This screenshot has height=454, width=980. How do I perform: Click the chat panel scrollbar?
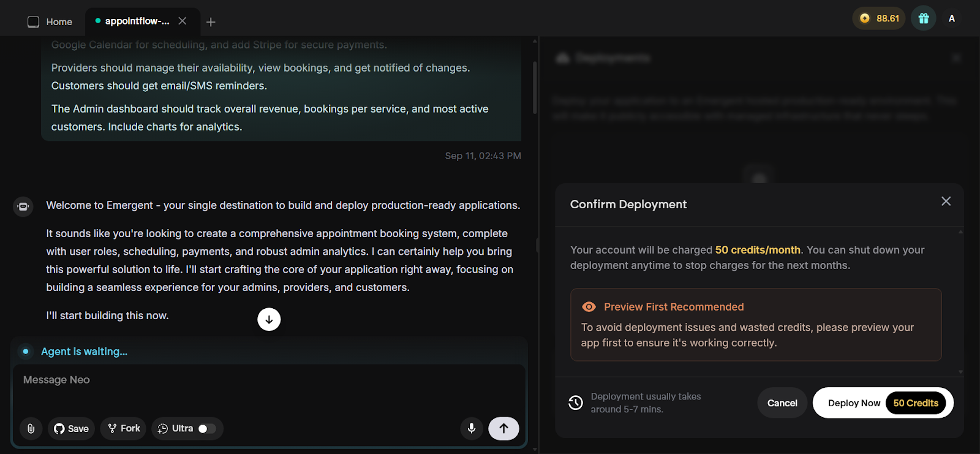tap(535, 87)
